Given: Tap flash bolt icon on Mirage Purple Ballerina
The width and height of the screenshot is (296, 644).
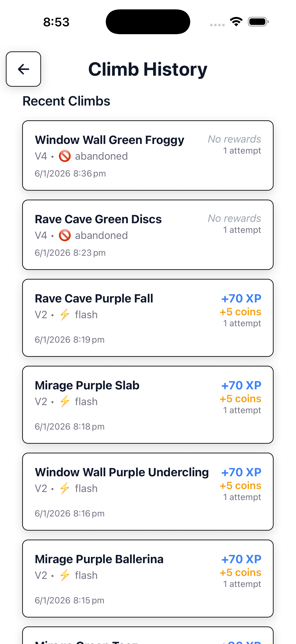Looking at the screenshot, I should tap(65, 575).
